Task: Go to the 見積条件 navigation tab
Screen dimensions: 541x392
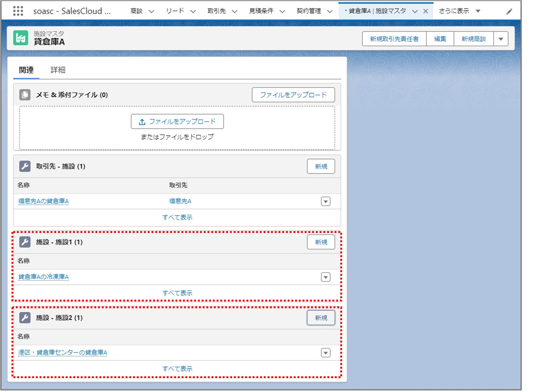Action: tap(261, 11)
